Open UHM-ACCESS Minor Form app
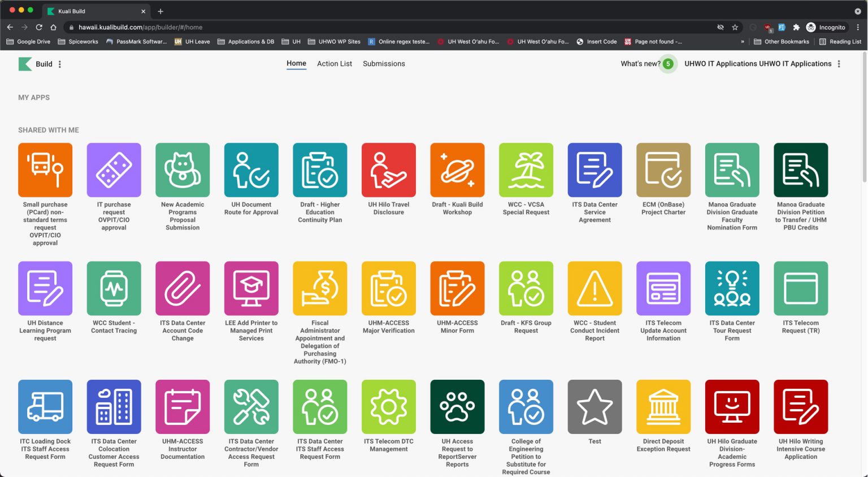The width and height of the screenshot is (868, 477). point(457,288)
